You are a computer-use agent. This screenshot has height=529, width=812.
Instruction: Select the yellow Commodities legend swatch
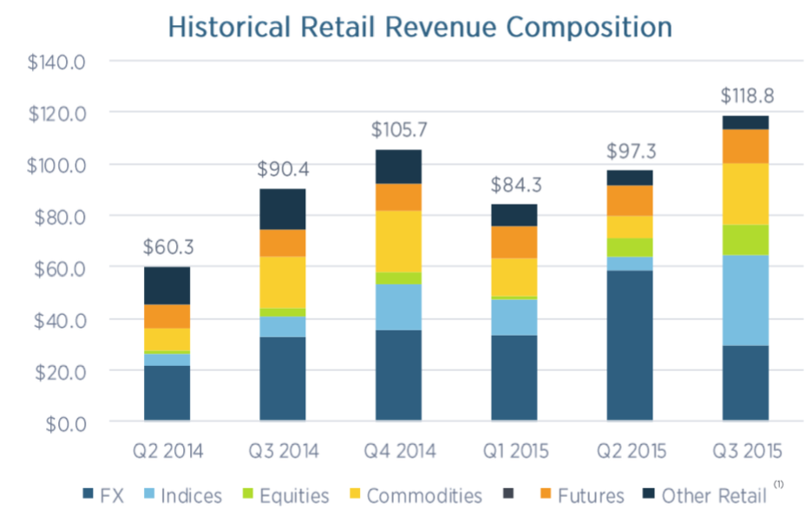[x=352, y=495]
